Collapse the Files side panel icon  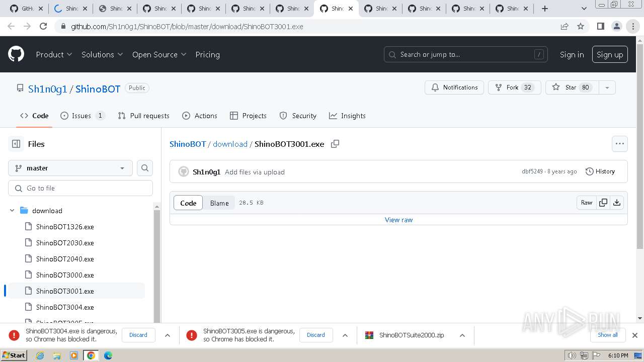16,144
